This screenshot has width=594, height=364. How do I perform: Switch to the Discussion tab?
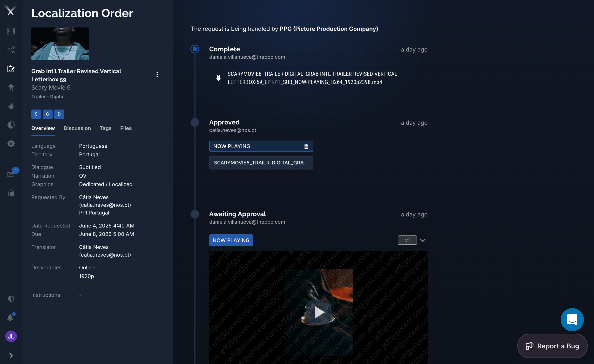click(x=77, y=128)
